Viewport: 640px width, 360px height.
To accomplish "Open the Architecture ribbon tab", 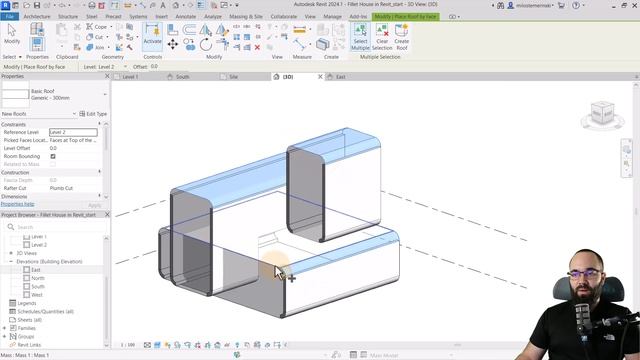I will tap(37, 17).
